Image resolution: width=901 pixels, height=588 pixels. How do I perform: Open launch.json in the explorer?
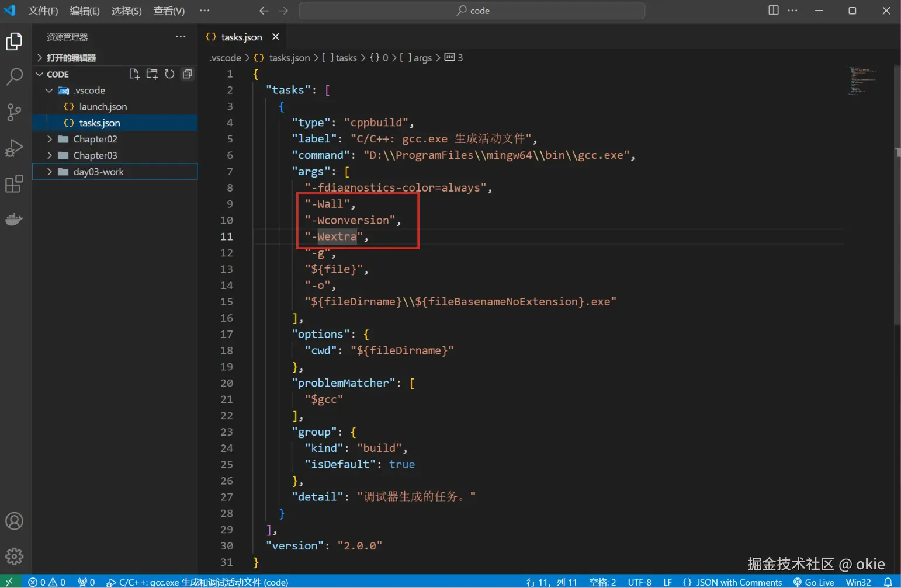click(103, 107)
